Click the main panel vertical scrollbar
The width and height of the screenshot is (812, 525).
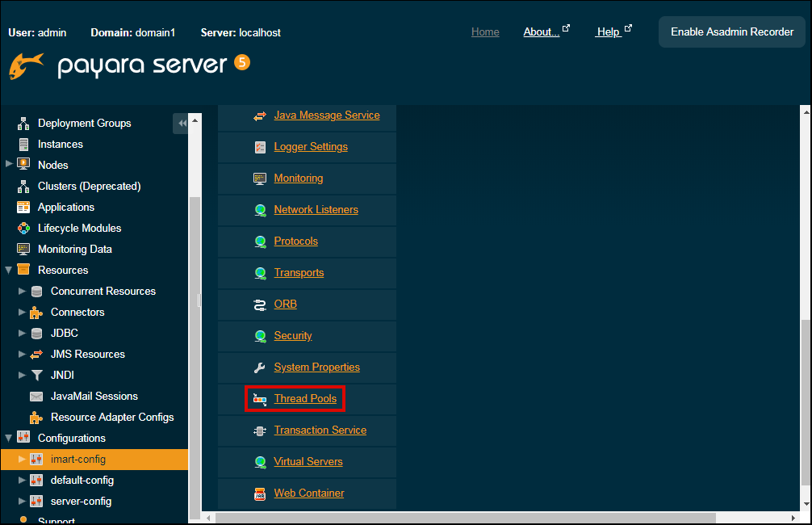[805, 404]
